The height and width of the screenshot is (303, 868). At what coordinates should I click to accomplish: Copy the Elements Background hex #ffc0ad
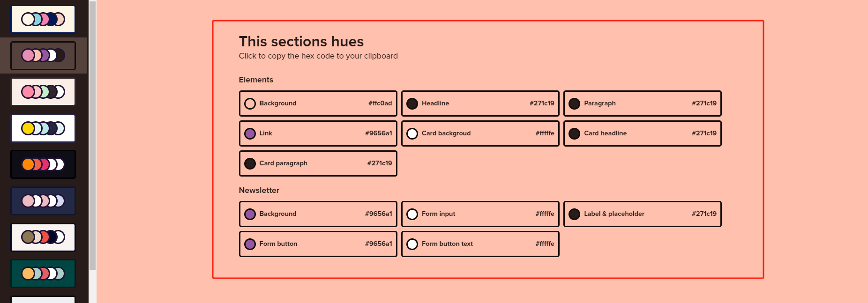(x=318, y=103)
